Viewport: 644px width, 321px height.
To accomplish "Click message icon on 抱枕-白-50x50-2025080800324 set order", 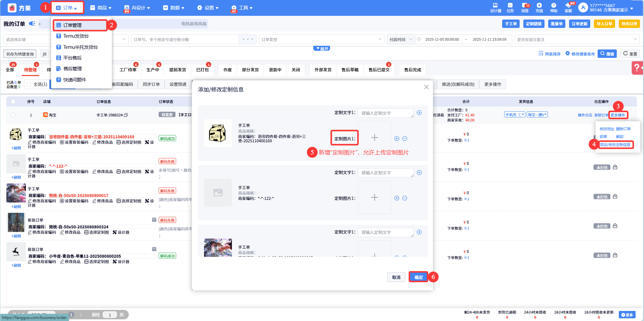I will point(154,220).
